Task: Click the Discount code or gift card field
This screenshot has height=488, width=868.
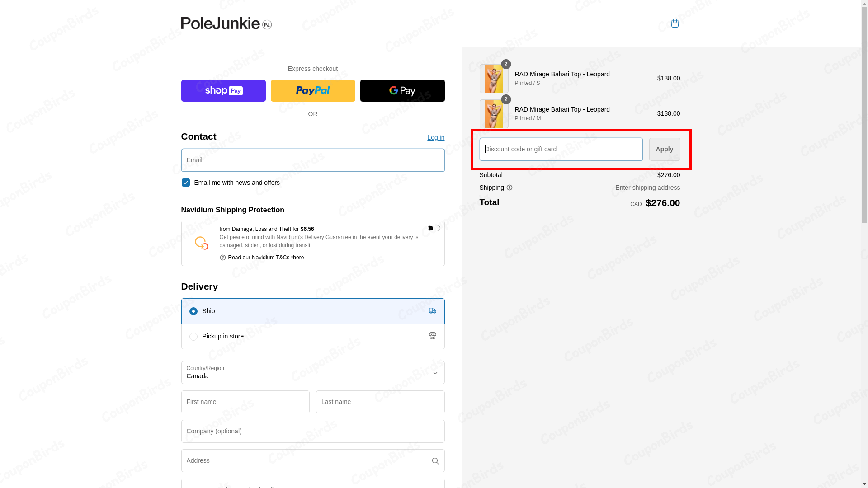Action: 561,149
